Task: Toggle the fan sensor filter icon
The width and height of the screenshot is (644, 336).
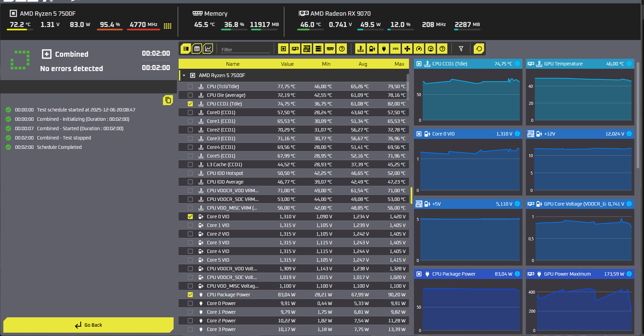Action: [407, 49]
